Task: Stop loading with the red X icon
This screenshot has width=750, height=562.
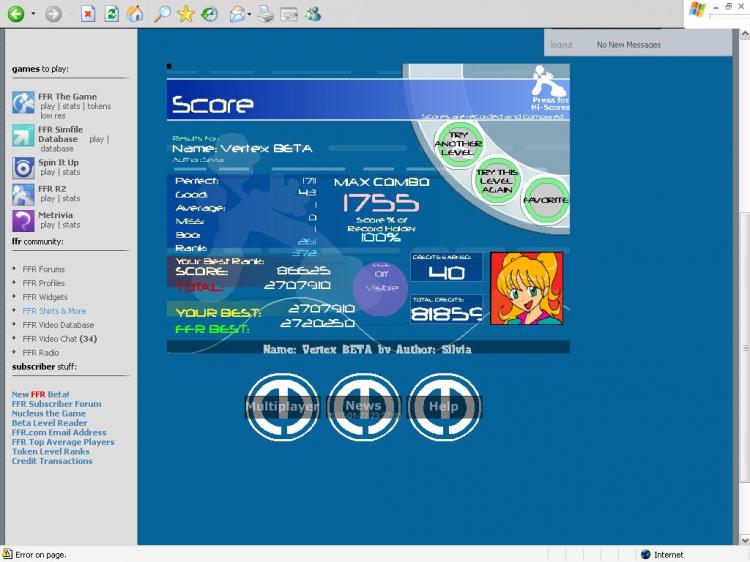Action: point(88,14)
